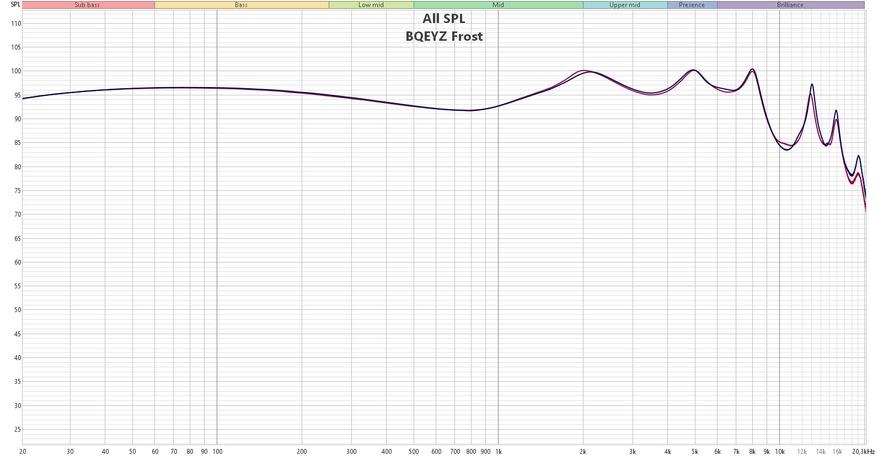Select the Brilliance band label

click(x=790, y=5)
